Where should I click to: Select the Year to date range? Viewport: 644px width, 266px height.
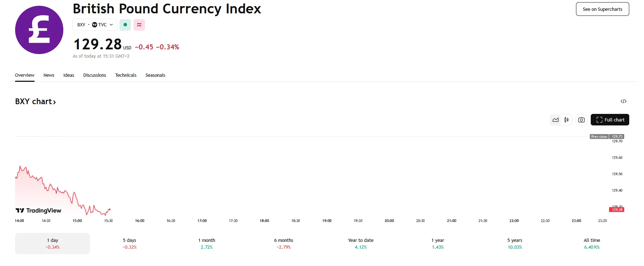coord(360,243)
